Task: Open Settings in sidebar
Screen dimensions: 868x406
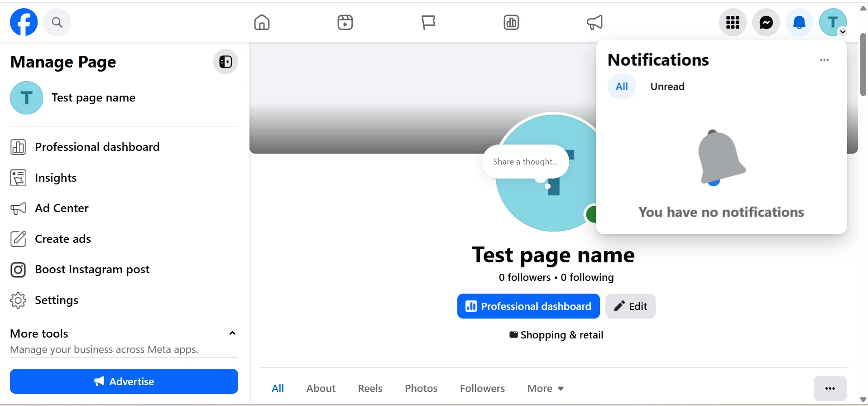Action: pyautogui.click(x=124, y=300)
